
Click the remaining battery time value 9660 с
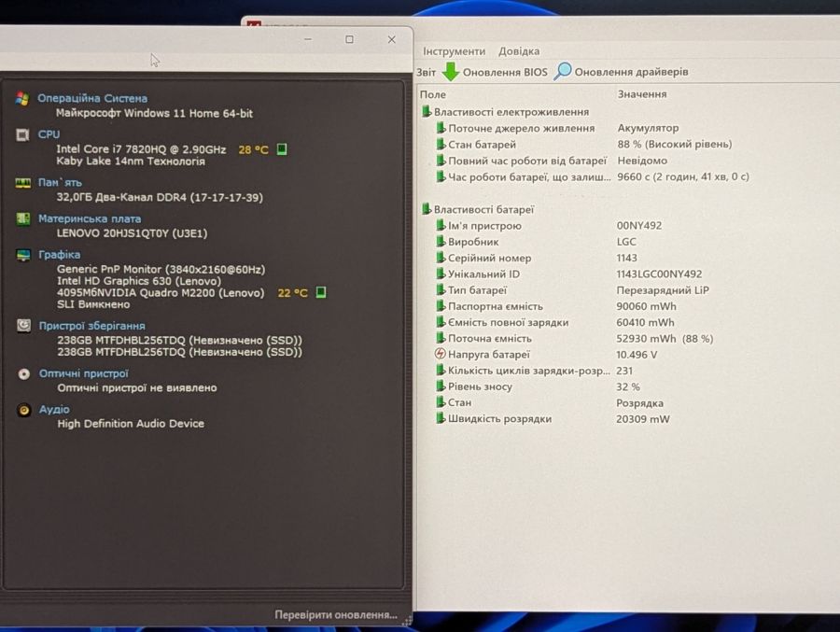(683, 176)
